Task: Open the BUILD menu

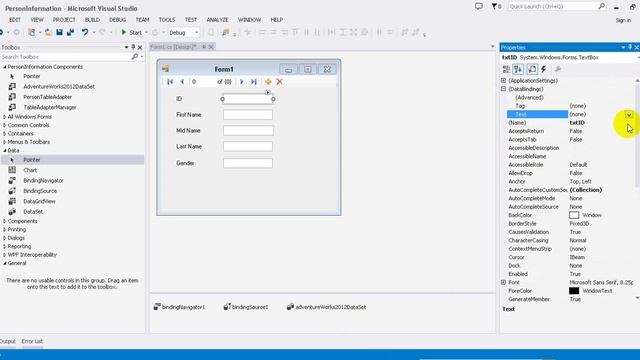Action: tap(92, 20)
